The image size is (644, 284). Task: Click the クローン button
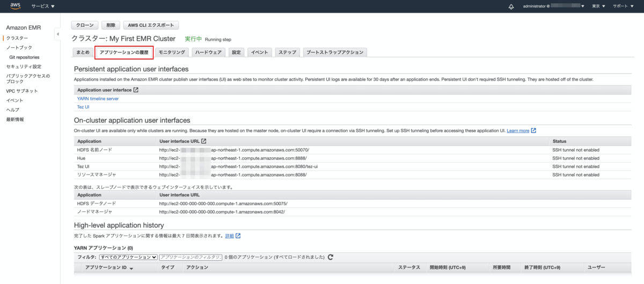tap(85, 25)
